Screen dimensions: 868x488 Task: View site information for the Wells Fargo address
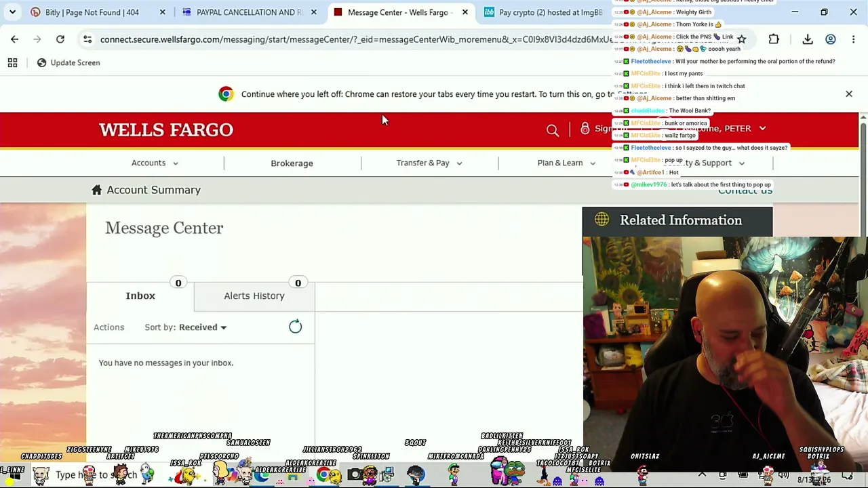tap(87, 39)
